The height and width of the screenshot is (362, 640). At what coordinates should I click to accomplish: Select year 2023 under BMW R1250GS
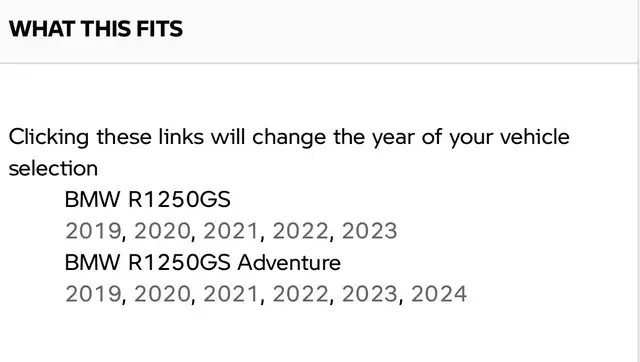click(x=369, y=231)
